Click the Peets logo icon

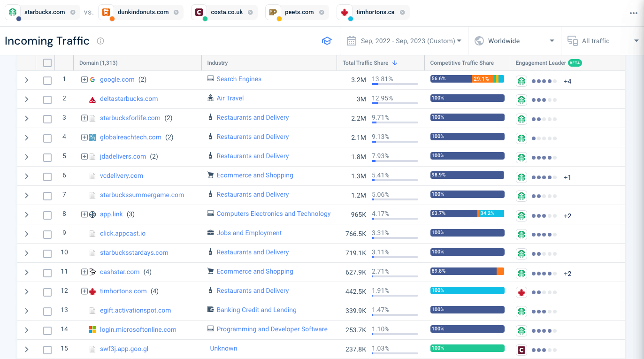(x=273, y=12)
